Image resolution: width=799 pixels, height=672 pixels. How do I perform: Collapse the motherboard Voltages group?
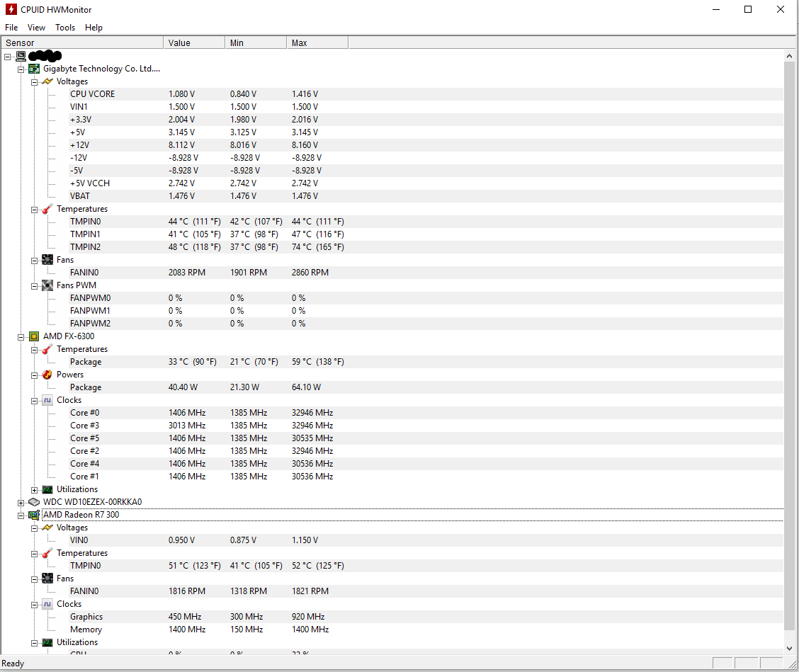tap(34, 82)
